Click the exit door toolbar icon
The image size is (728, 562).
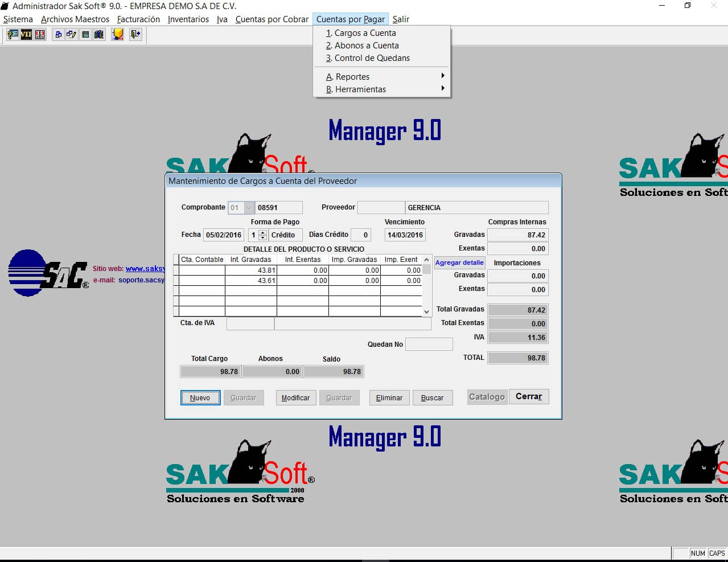pyautogui.click(x=135, y=35)
